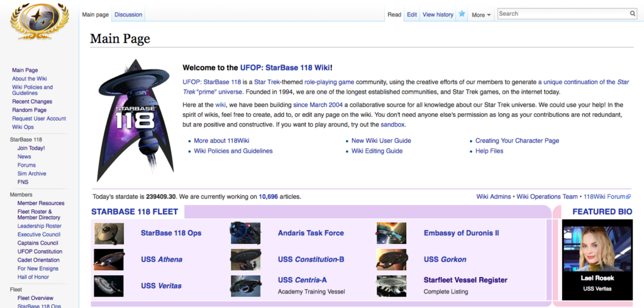The width and height of the screenshot is (644, 308).
Task: Click the 10,696 articles count link
Action: click(268, 197)
